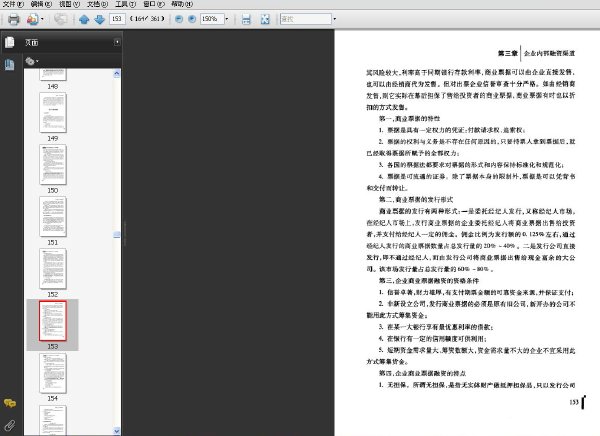Screen dimensions: 600x436
Task: Select page thumbnail 149
Action: pyautogui.click(x=53, y=113)
